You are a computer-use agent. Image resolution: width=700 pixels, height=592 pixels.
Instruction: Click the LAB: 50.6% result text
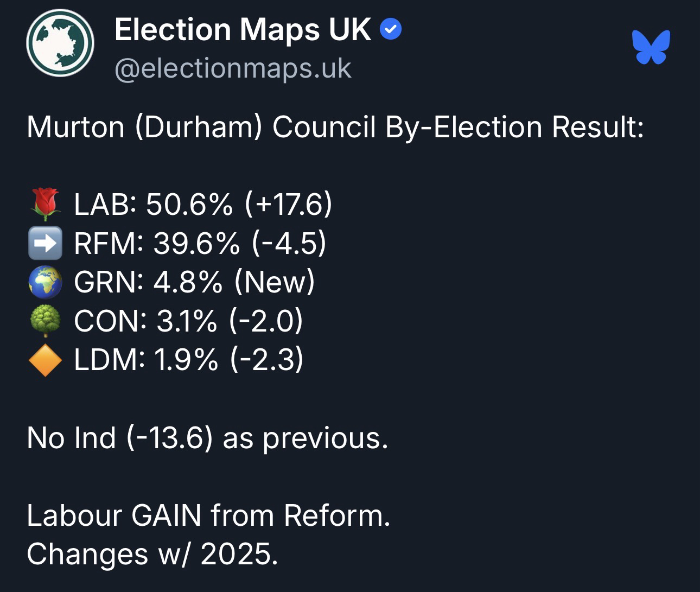(153, 205)
